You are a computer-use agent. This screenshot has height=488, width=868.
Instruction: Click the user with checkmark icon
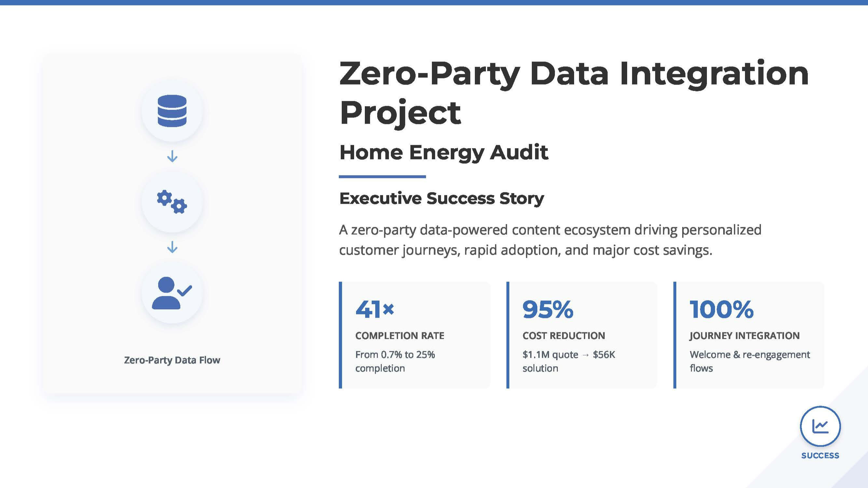172,293
